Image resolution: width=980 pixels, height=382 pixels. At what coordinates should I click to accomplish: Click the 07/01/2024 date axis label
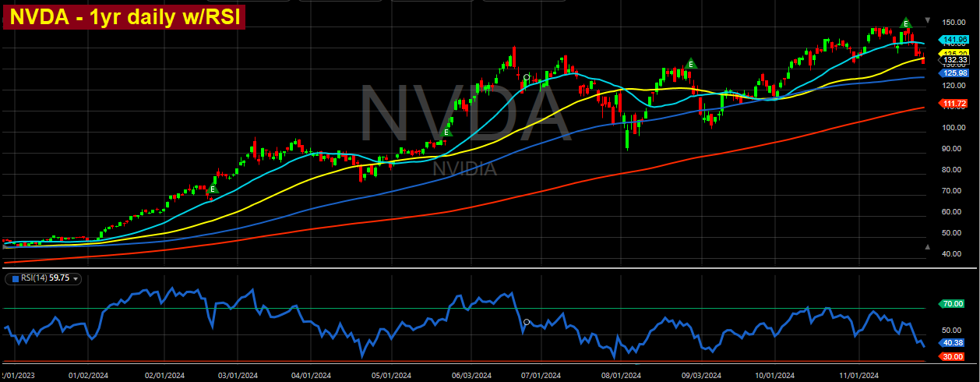(x=541, y=375)
